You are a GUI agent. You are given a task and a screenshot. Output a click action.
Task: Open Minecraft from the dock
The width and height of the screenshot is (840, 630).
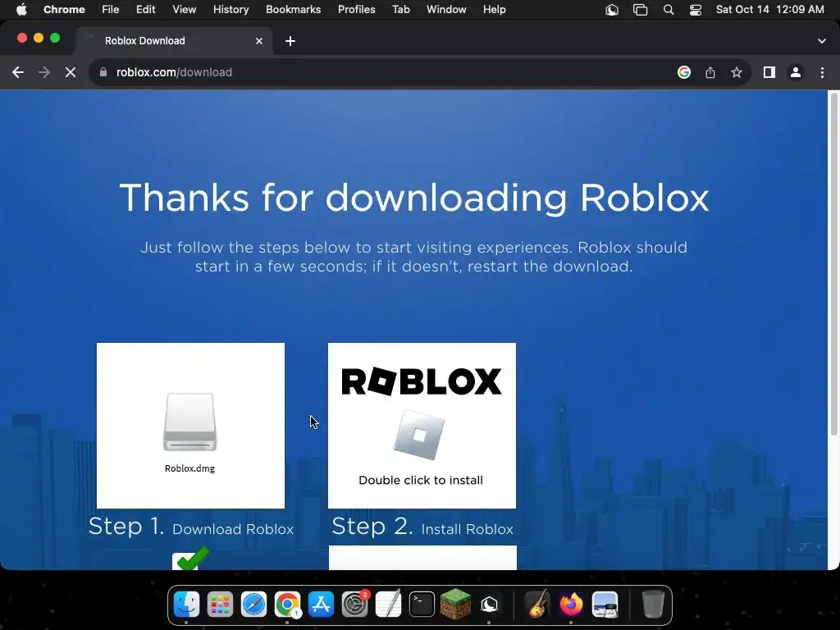[455, 605]
